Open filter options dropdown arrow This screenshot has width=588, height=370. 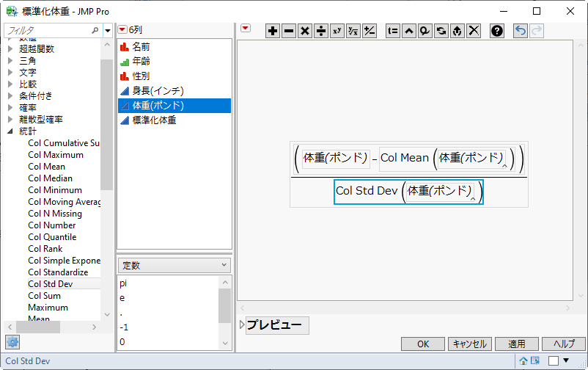[x=108, y=30]
